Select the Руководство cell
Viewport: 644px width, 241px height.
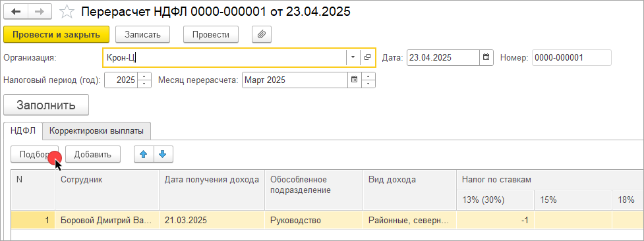click(x=314, y=220)
